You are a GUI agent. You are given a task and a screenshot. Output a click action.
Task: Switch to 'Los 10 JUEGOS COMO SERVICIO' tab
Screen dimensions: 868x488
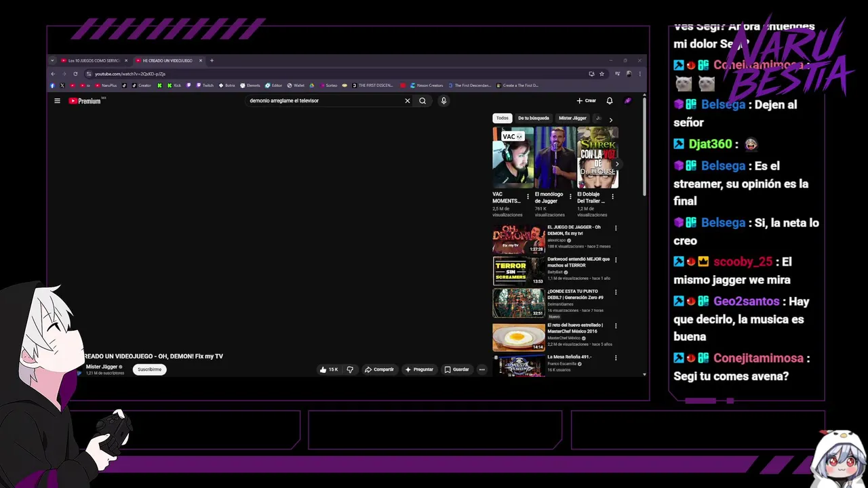[x=93, y=60]
